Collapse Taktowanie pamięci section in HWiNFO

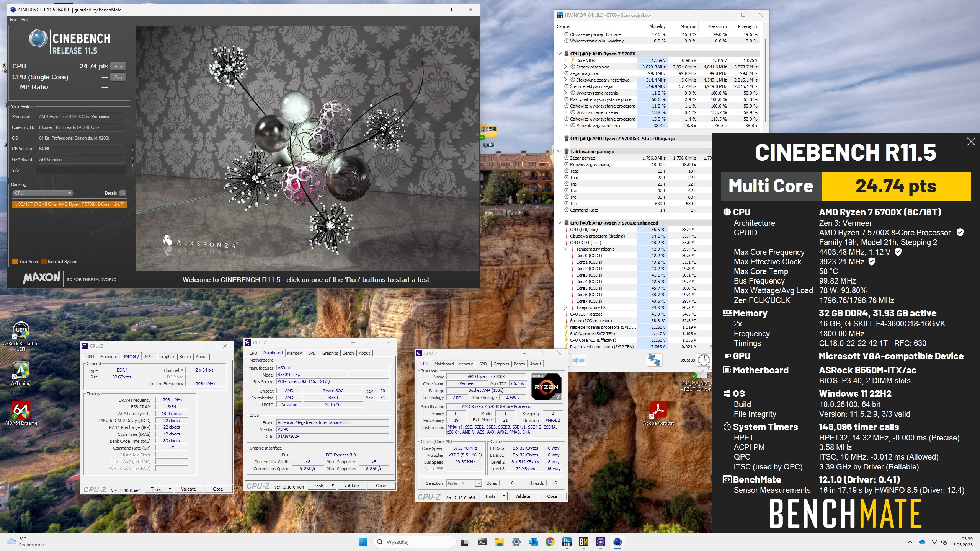(559, 152)
